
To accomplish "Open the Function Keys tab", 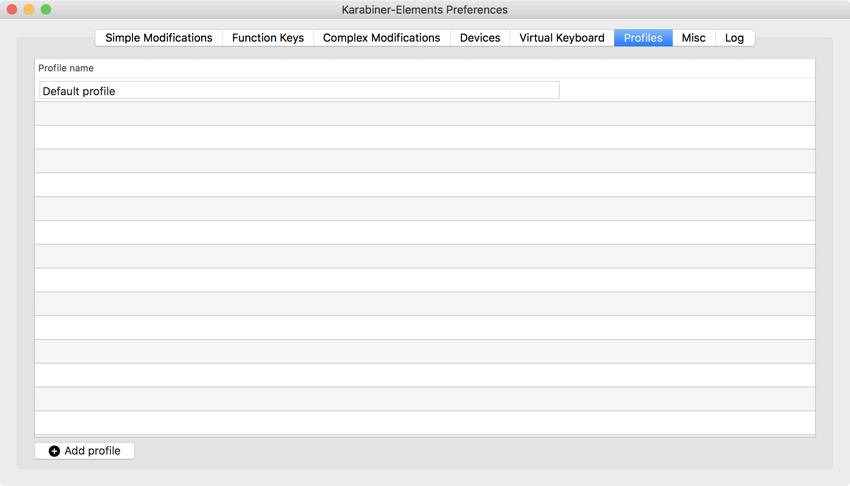I will (268, 38).
